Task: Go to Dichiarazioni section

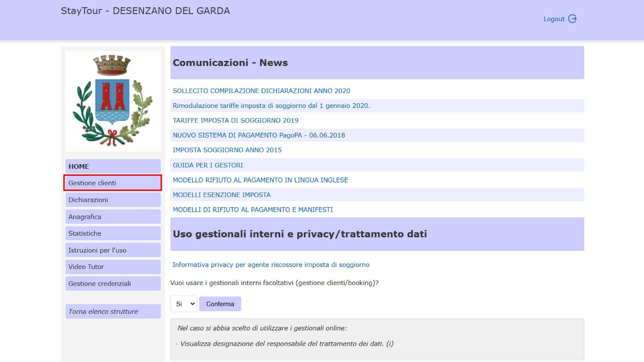Action: pyautogui.click(x=113, y=200)
